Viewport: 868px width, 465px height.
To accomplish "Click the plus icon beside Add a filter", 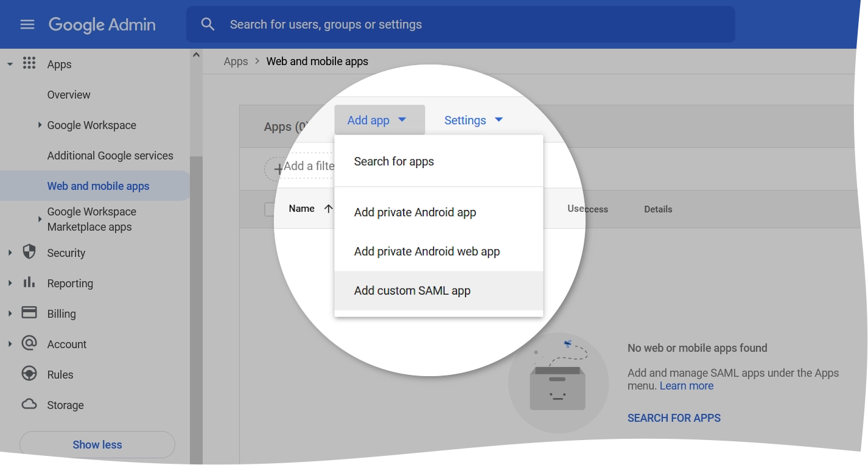I will pyautogui.click(x=278, y=169).
